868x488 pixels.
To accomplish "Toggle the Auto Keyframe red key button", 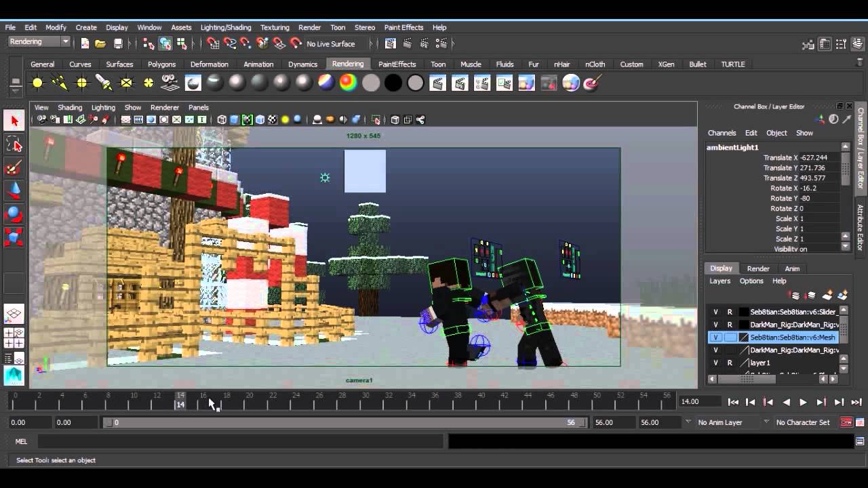I will click(846, 422).
